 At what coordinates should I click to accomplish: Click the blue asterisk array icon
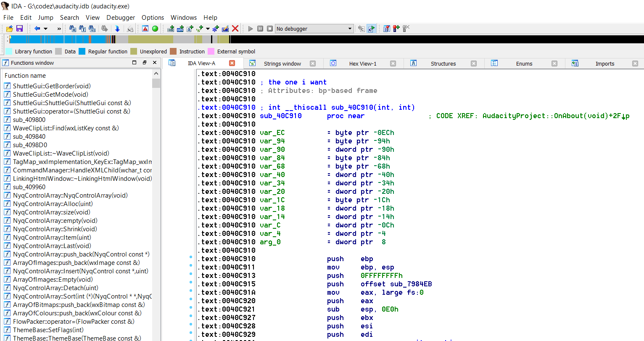(216, 29)
